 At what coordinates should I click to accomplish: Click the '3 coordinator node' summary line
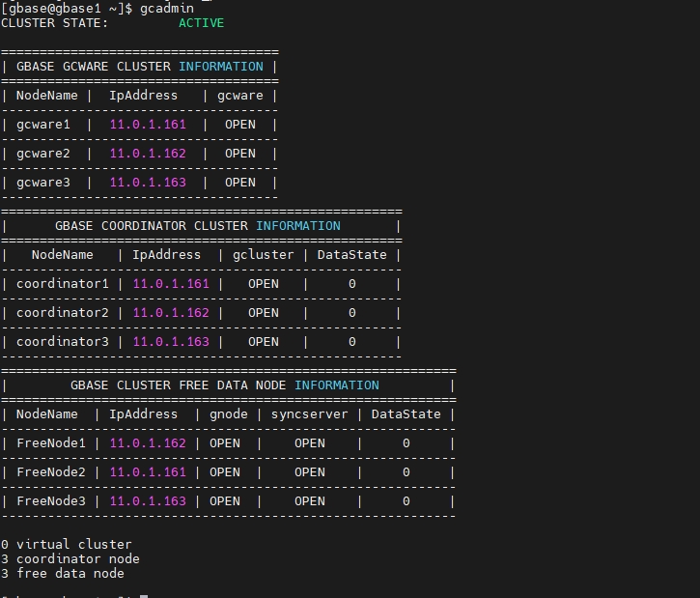(x=70, y=559)
